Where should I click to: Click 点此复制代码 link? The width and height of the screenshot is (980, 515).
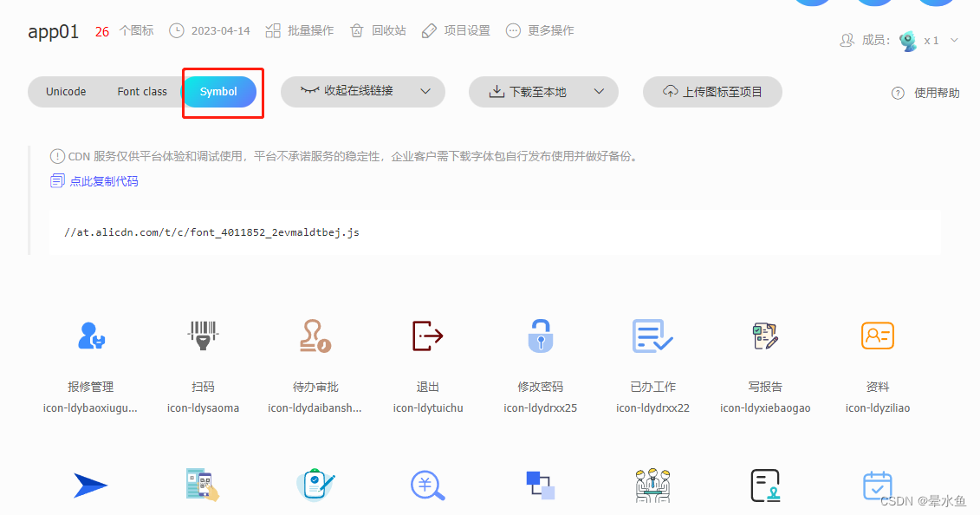click(x=104, y=181)
